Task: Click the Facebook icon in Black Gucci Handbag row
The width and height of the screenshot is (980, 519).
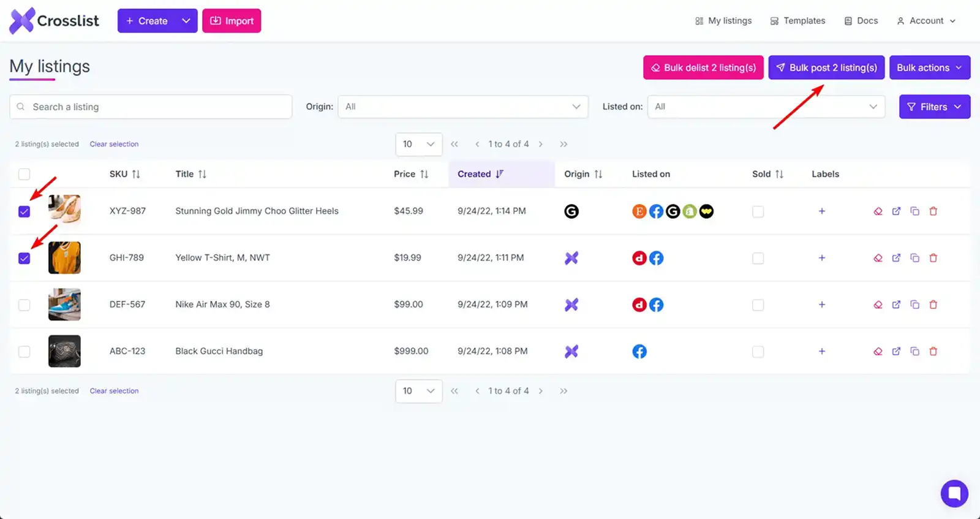Action: pyautogui.click(x=639, y=351)
